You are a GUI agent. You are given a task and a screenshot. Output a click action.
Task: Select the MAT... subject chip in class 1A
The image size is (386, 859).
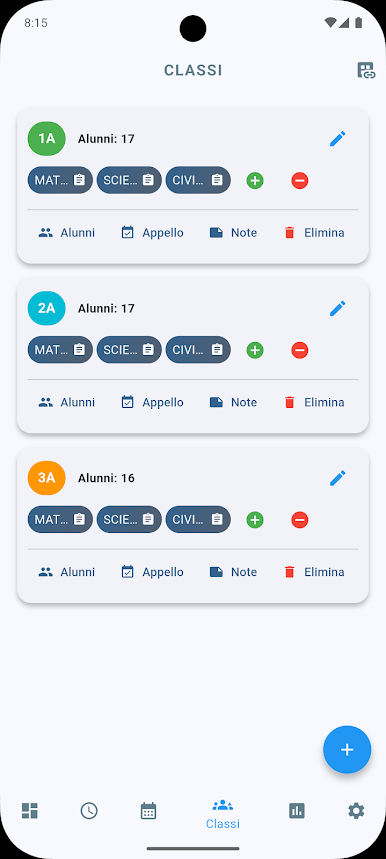pos(60,180)
